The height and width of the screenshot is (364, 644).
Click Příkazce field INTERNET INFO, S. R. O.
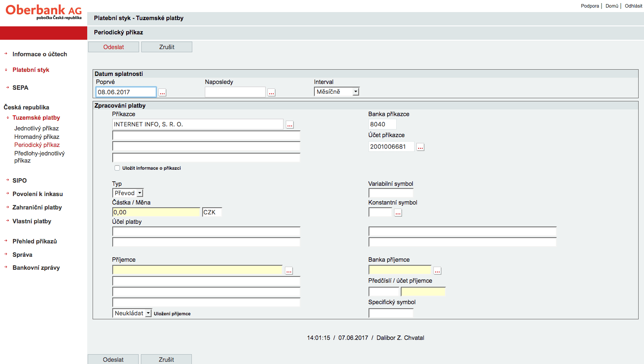(x=198, y=124)
